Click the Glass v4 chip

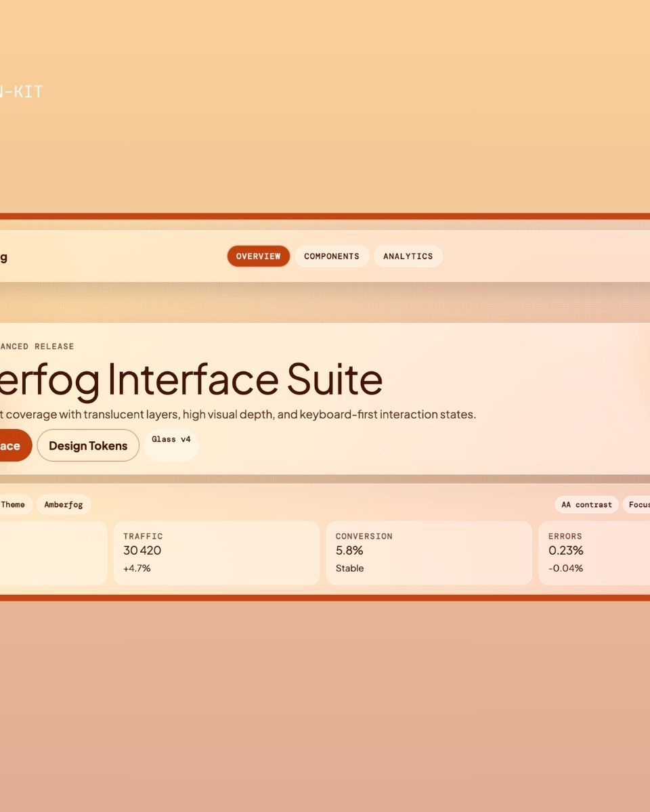coord(171,446)
